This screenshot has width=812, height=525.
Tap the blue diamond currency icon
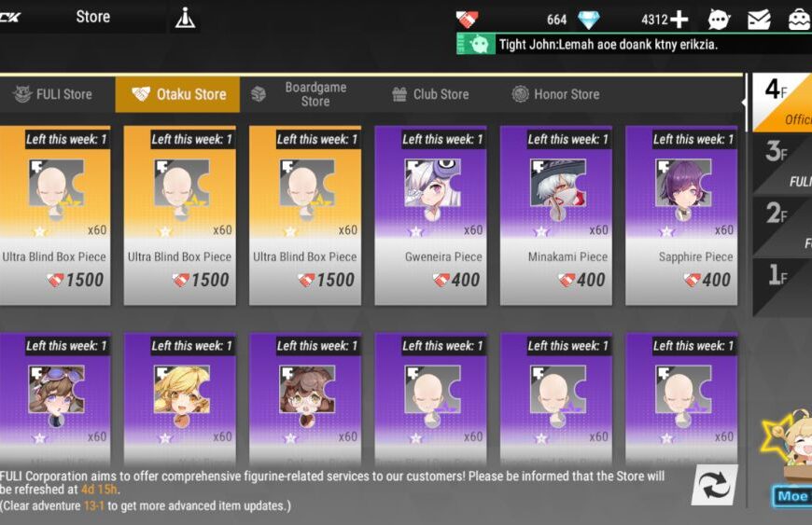click(588, 20)
